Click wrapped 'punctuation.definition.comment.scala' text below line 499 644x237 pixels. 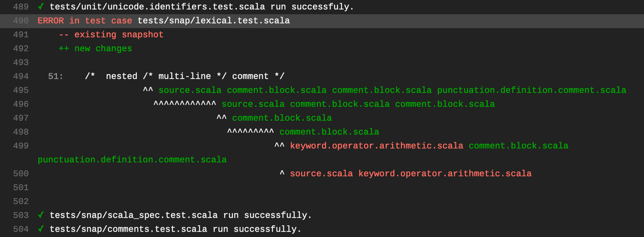pos(132,160)
